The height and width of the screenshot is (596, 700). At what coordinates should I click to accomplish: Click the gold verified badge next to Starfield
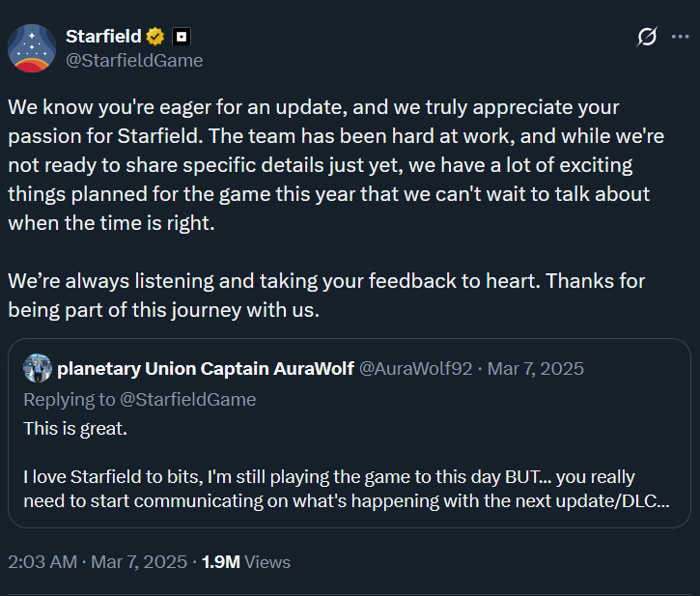155,37
